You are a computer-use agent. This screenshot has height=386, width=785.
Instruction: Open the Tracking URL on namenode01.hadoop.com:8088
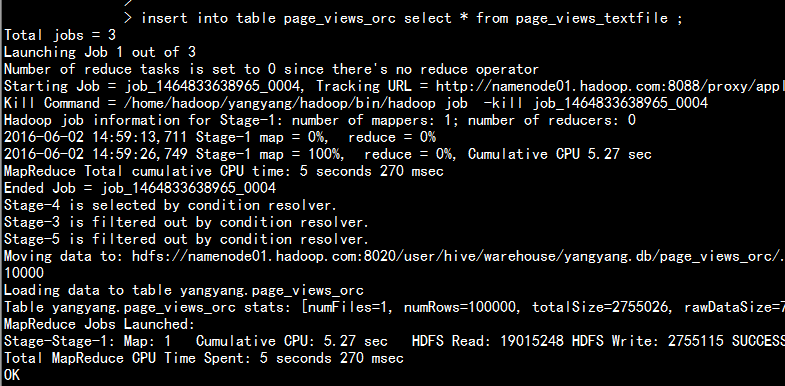610,86
